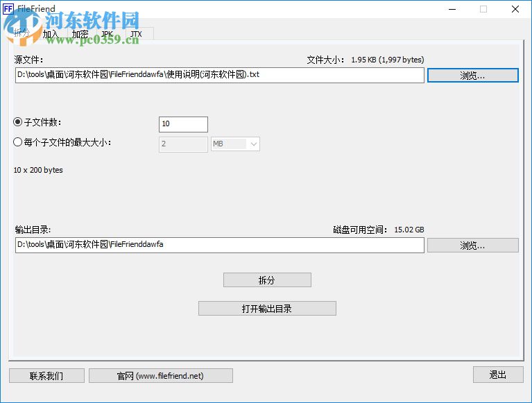
Task: Click the file size text 1.95 KB (1,997 bytes)
Action: [x=388, y=60]
